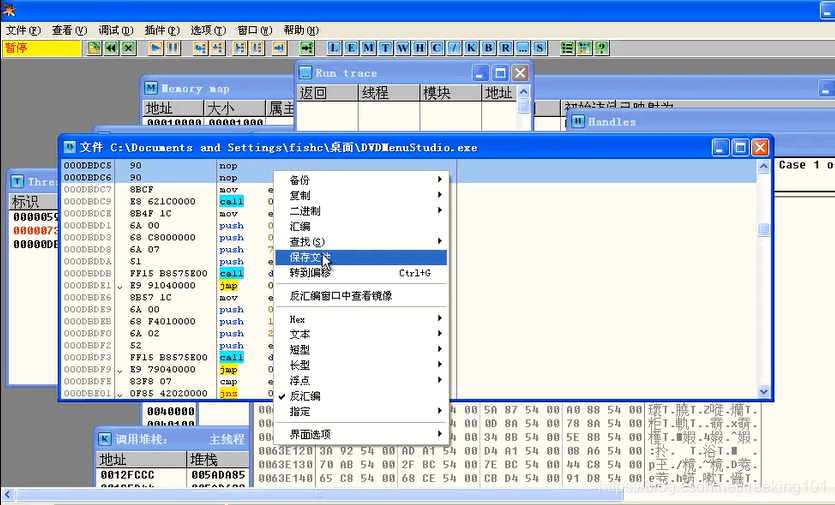This screenshot has width=835, height=505.
Task: Click the Open file toolbar icon
Action: [x=94, y=48]
